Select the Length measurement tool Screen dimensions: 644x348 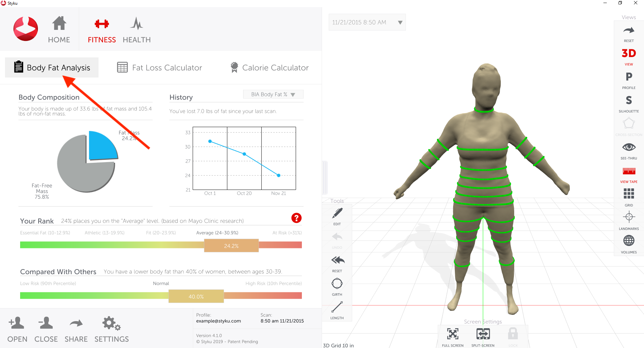coord(337,310)
